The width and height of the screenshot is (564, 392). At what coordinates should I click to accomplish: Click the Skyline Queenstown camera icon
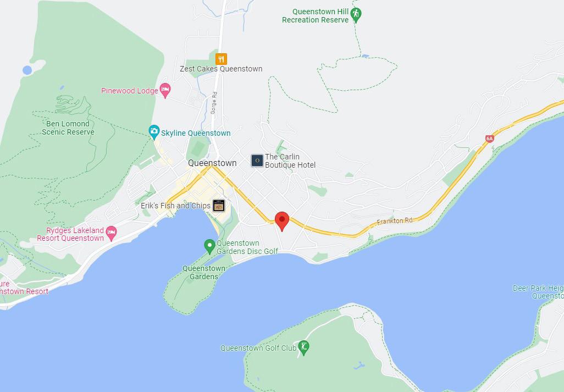154,132
